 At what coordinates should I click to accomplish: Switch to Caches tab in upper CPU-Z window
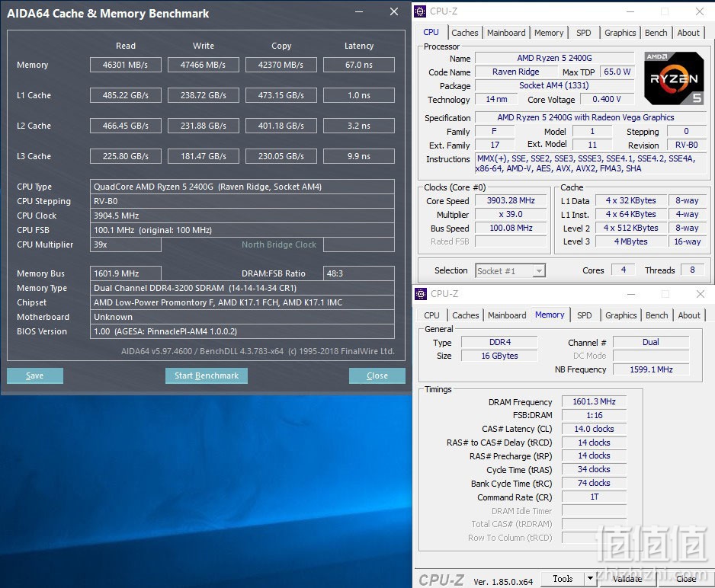(x=465, y=33)
